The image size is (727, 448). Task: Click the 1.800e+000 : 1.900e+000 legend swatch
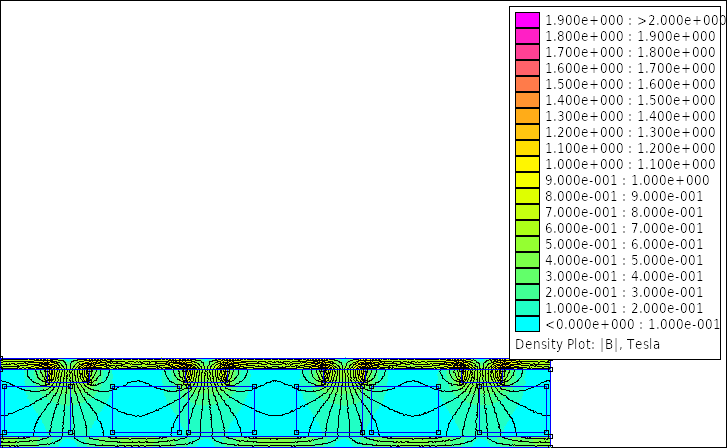(527, 36)
